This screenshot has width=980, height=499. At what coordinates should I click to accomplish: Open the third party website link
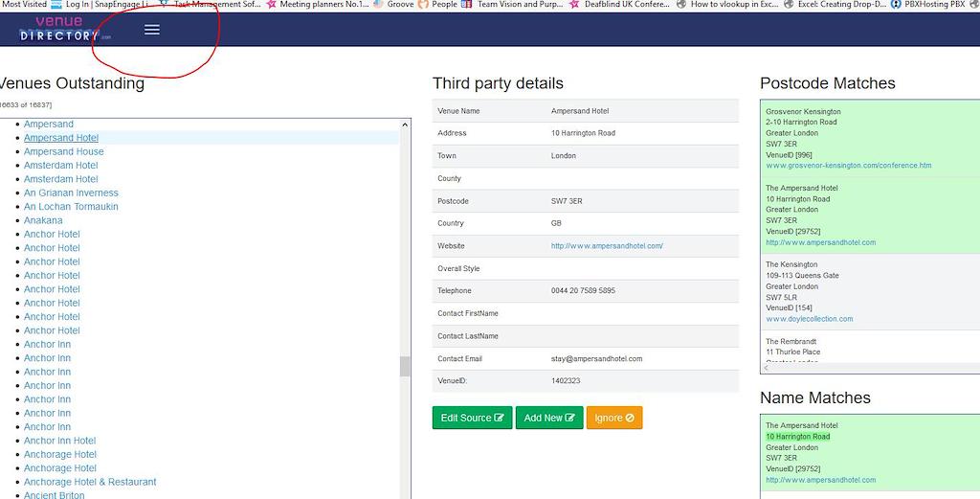point(607,246)
